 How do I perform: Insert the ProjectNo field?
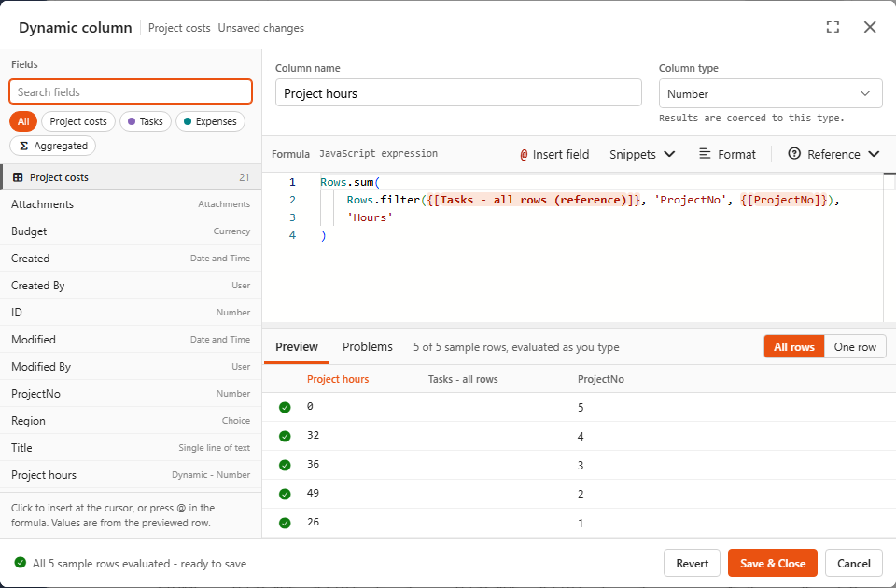pyautogui.click(x=131, y=394)
